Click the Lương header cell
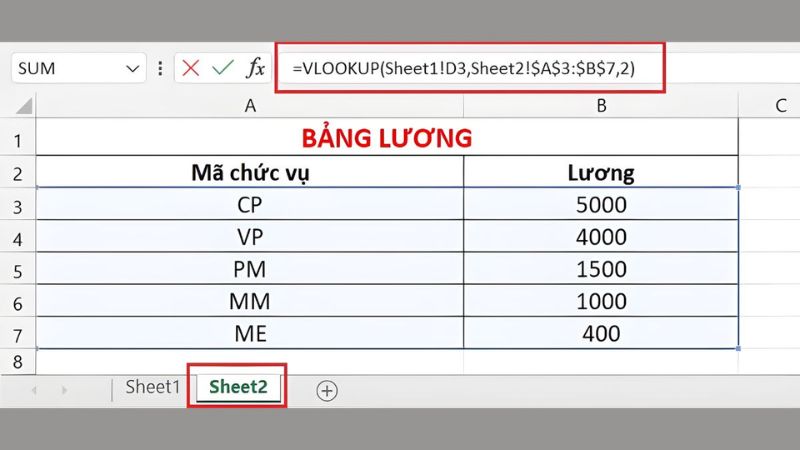This screenshot has width=800, height=450. pos(601,172)
